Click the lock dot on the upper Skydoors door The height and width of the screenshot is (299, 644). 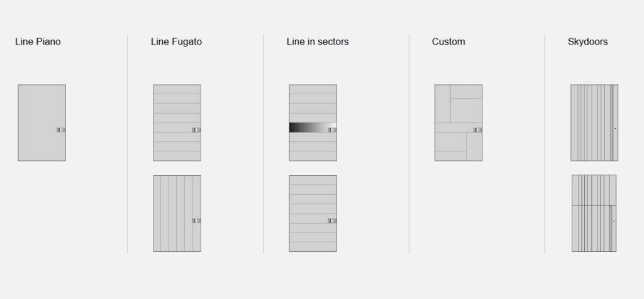pyautogui.click(x=615, y=129)
